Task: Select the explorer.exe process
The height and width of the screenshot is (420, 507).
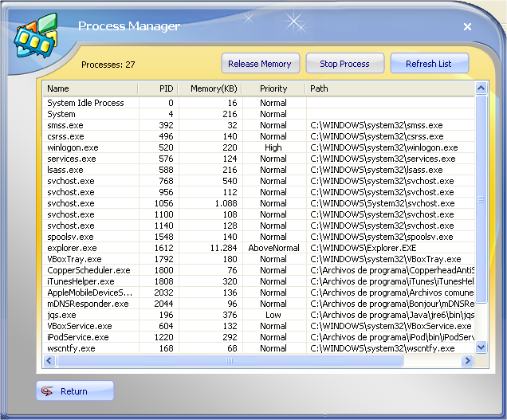Action: tap(258, 248)
